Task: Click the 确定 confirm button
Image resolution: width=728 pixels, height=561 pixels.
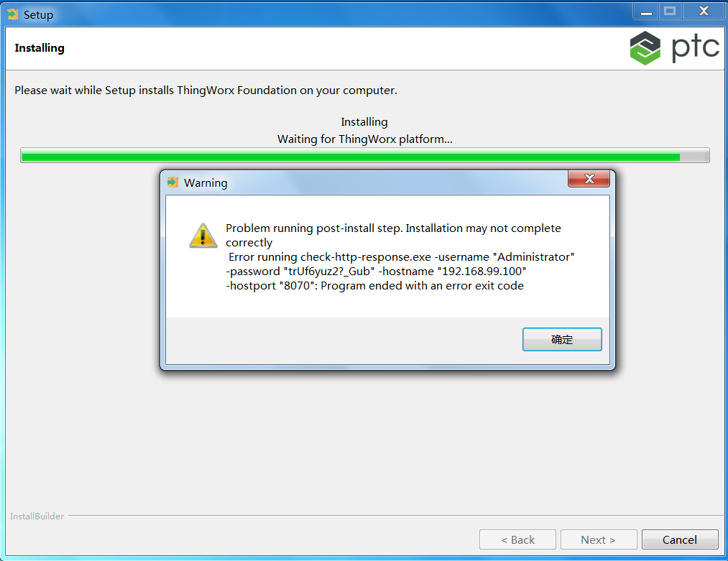Action: click(x=562, y=339)
